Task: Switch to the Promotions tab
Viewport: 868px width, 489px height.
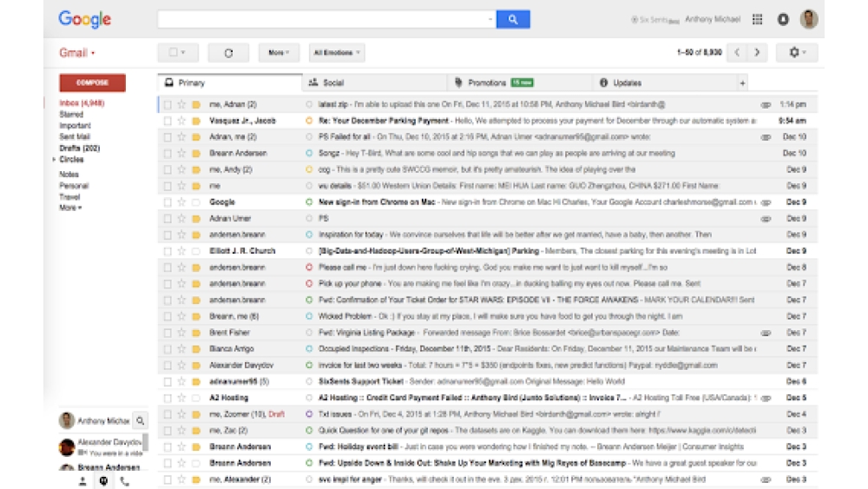Action: tap(488, 83)
